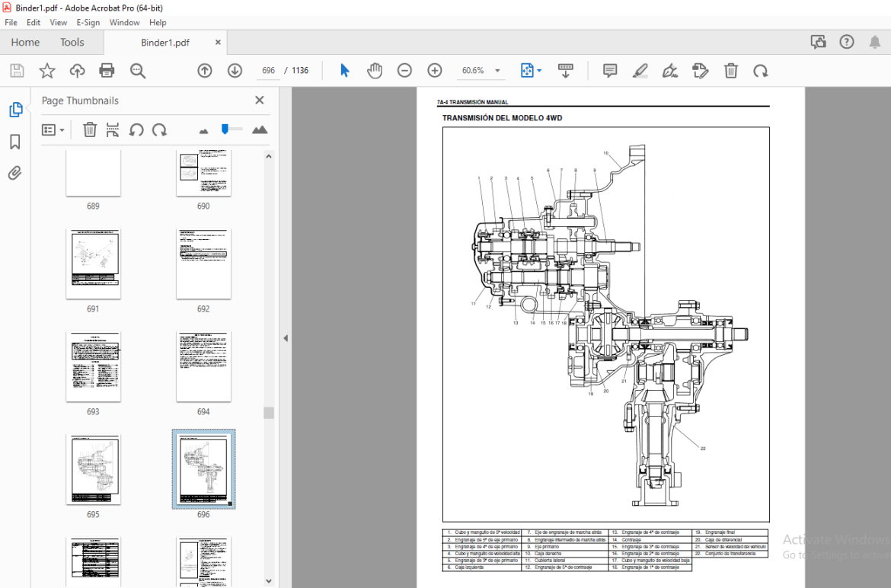
Task: Click the Edit PDF stamp icon
Action: (x=701, y=70)
